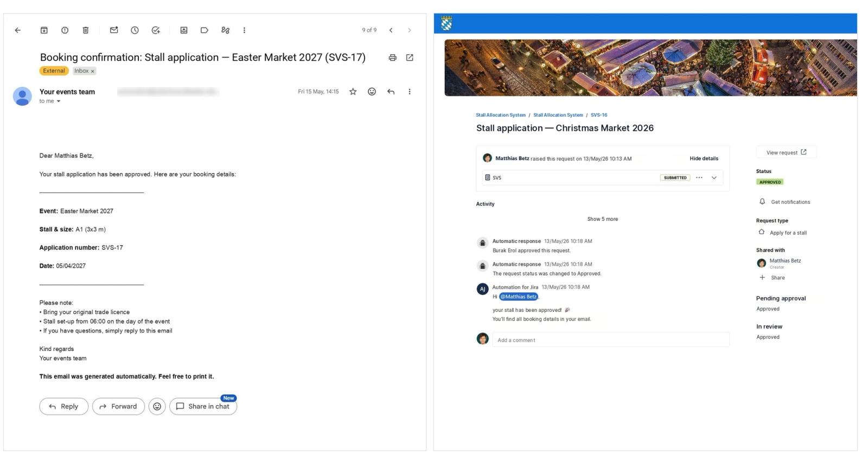This screenshot has width=868, height=468.
Task: Click emoji button beside Forward
Action: 157,406
